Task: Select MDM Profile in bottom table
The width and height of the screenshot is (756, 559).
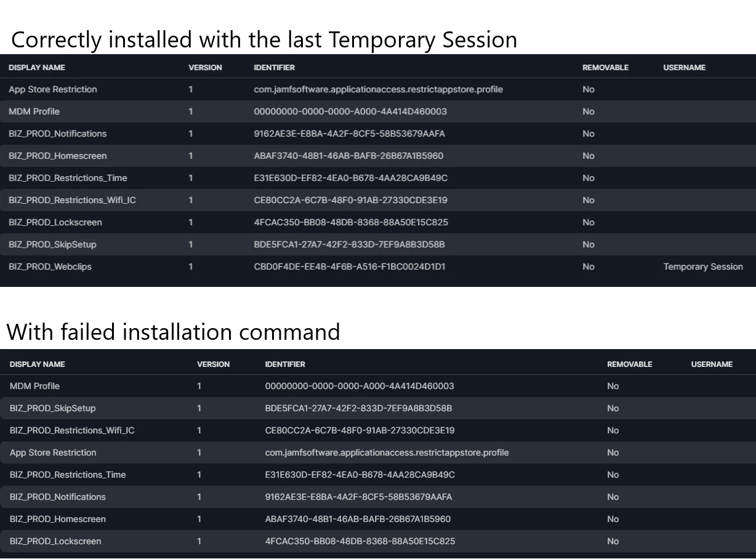Action: (x=34, y=386)
